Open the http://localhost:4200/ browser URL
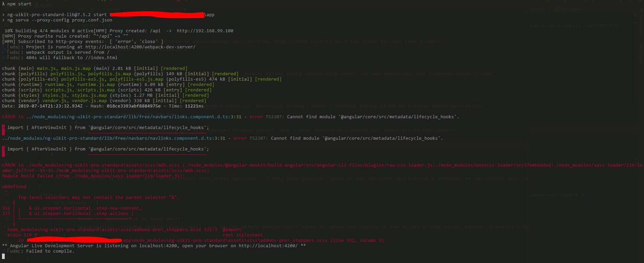Screen dimensions: 644x263 coord(268,246)
